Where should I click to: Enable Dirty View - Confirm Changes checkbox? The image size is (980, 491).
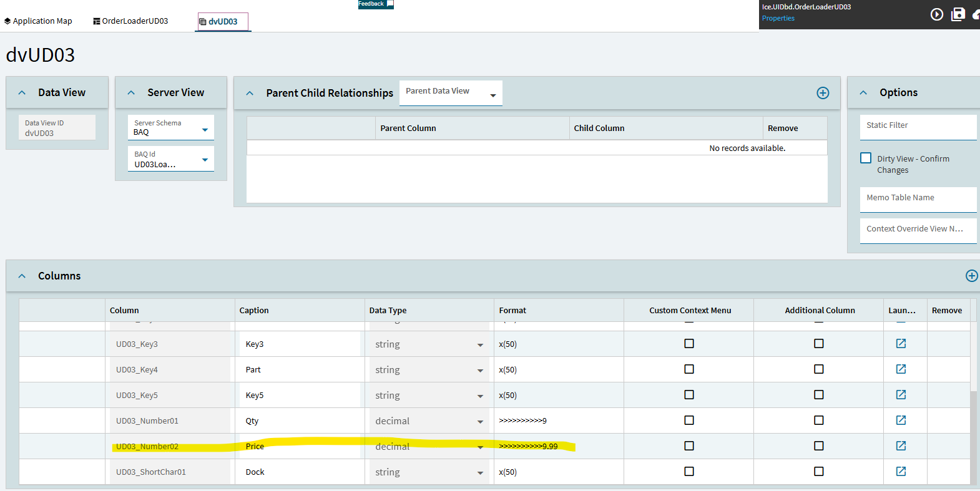pos(866,158)
